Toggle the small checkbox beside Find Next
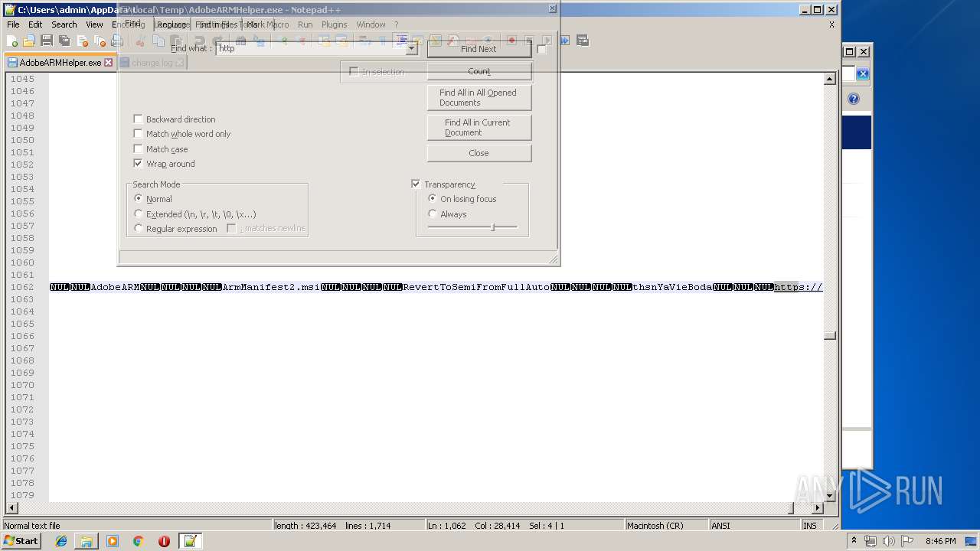This screenshot has width=980, height=551. [x=542, y=49]
